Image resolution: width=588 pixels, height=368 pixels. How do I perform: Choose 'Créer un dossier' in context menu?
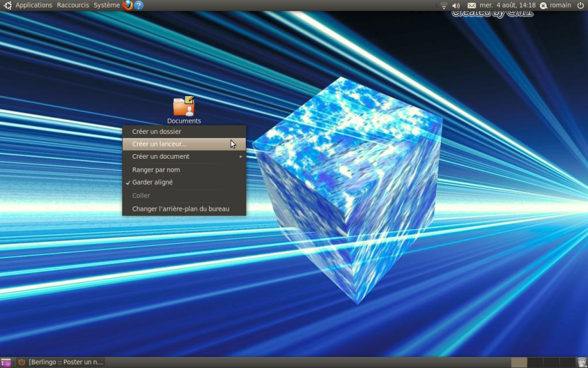click(x=184, y=132)
